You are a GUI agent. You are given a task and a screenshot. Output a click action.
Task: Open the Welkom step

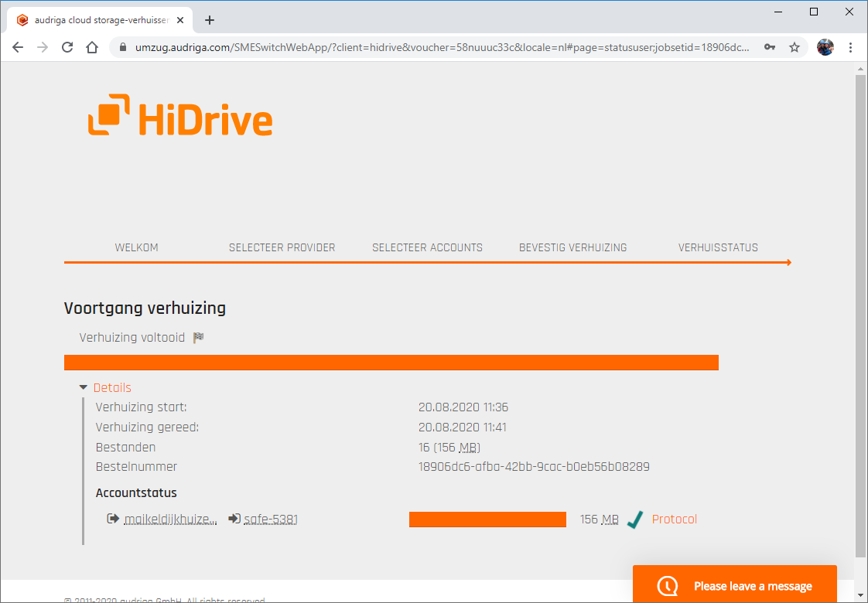[x=137, y=248]
